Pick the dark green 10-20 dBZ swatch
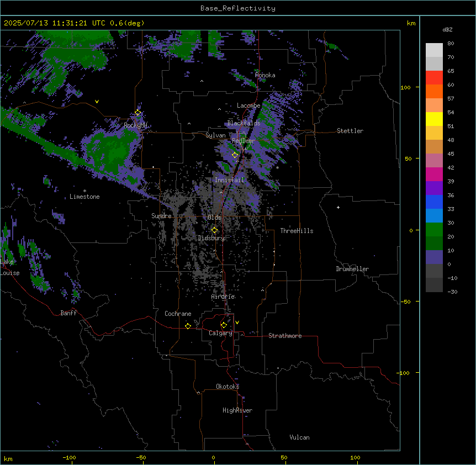The height and width of the screenshot is (465, 476). (x=434, y=244)
